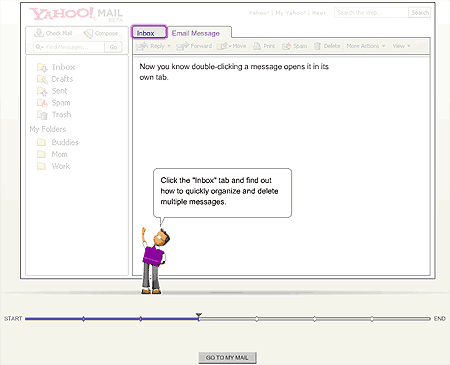This screenshot has width=450, height=365.
Task: Click the Forward toolbar label
Action: (201, 46)
